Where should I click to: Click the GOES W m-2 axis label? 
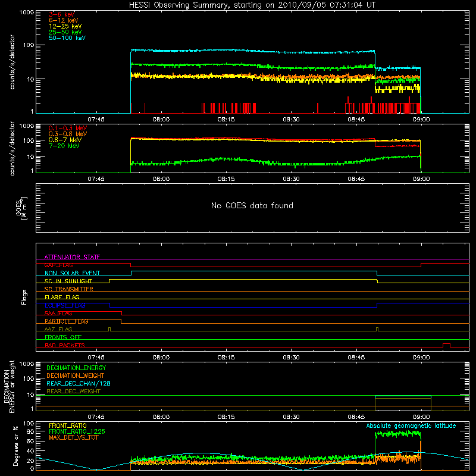21,208
